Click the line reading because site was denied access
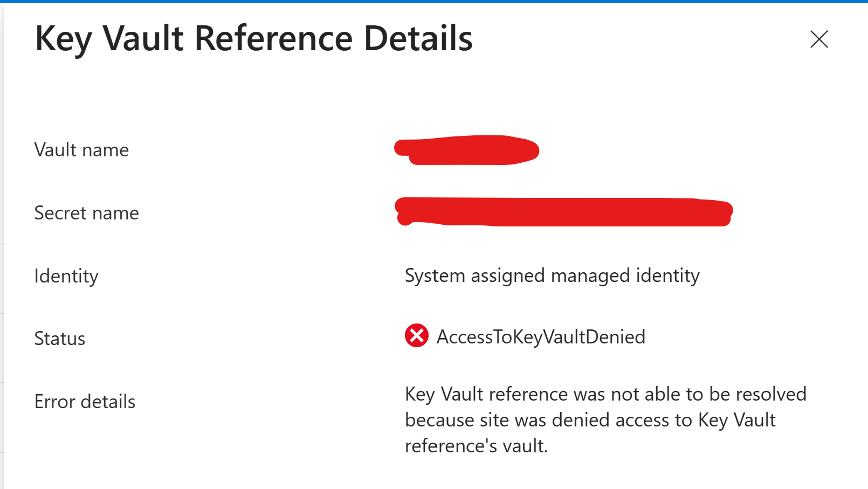Screen dimensions: 868x489 click(590, 420)
